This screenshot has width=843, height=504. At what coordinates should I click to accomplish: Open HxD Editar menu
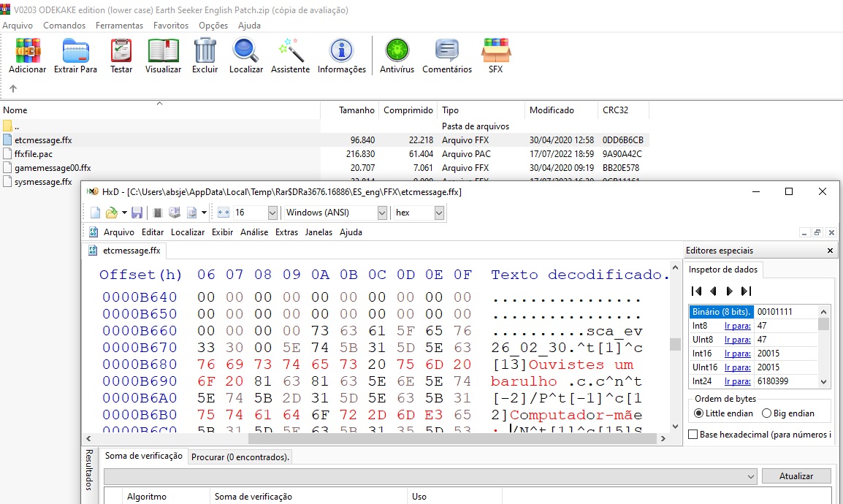(x=153, y=232)
